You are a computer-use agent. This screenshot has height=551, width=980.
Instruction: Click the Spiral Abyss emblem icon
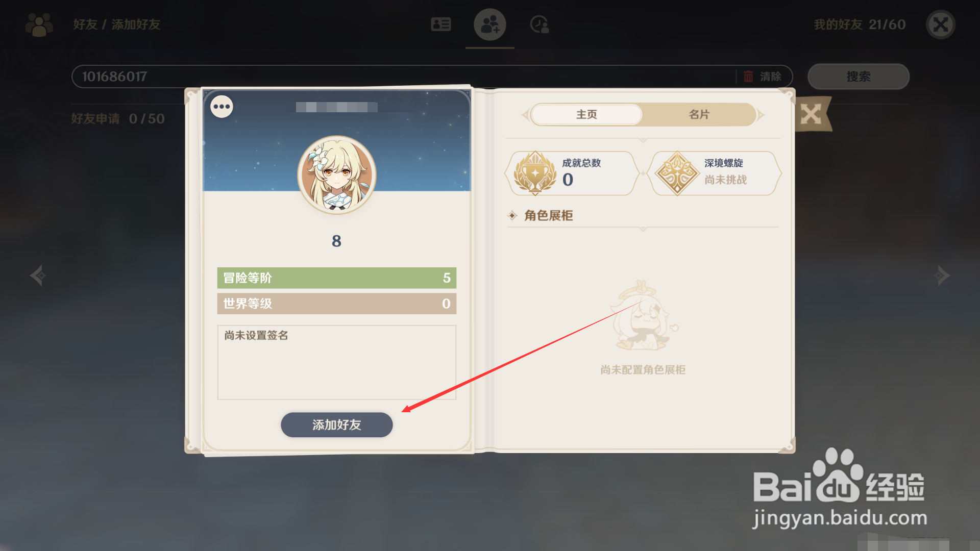[x=677, y=173]
